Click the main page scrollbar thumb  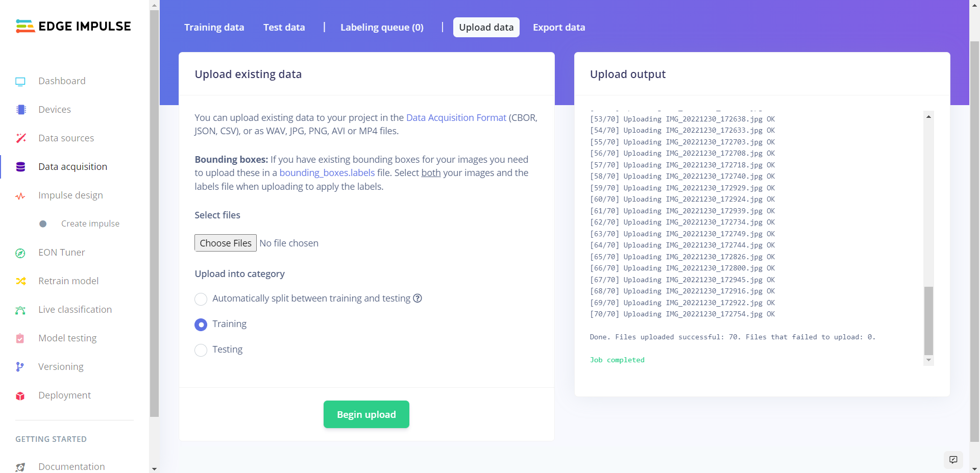974,242
